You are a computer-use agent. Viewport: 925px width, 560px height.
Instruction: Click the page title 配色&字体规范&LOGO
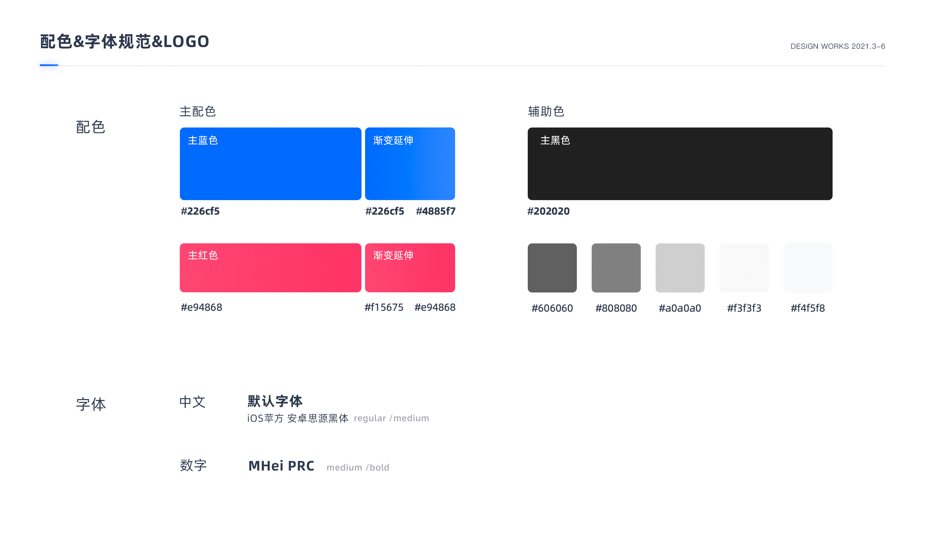coord(125,41)
